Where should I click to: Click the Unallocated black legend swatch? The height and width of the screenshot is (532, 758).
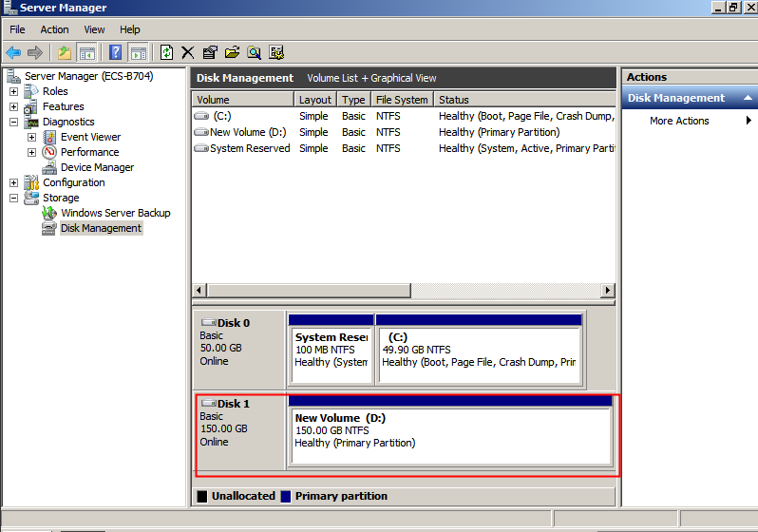point(202,496)
